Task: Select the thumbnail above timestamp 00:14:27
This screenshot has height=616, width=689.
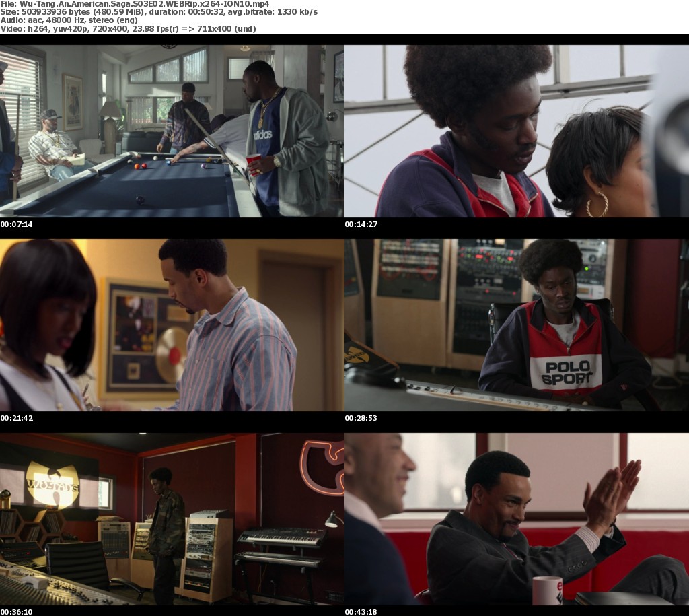Action: pos(517,131)
